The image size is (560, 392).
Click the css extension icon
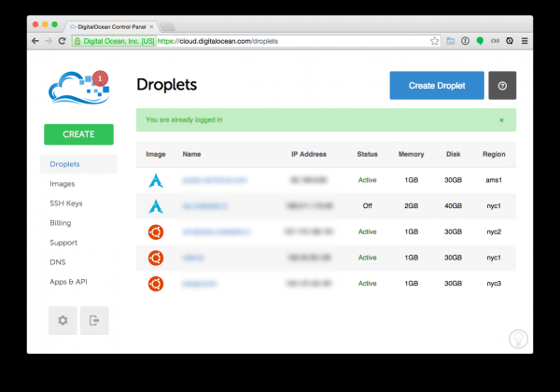[x=495, y=41]
